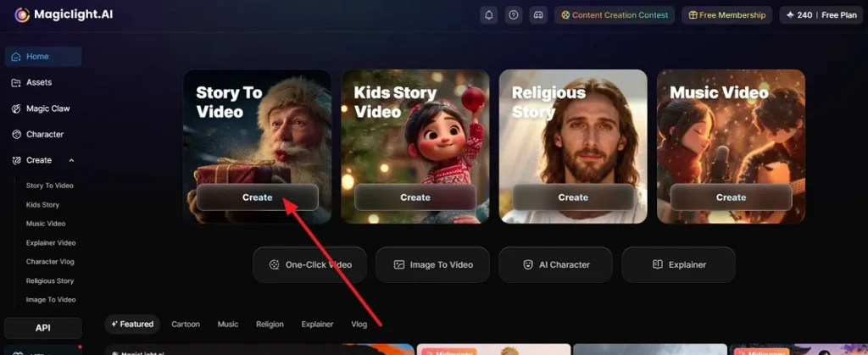The width and height of the screenshot is (868, 355).
Task: Select Character Vlog submenu item
Action: 50,262
